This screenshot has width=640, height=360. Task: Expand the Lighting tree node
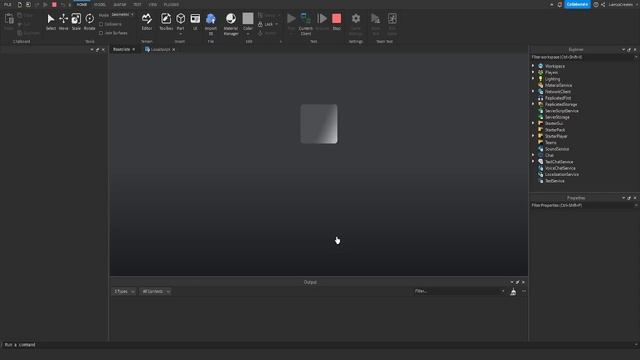533,78
